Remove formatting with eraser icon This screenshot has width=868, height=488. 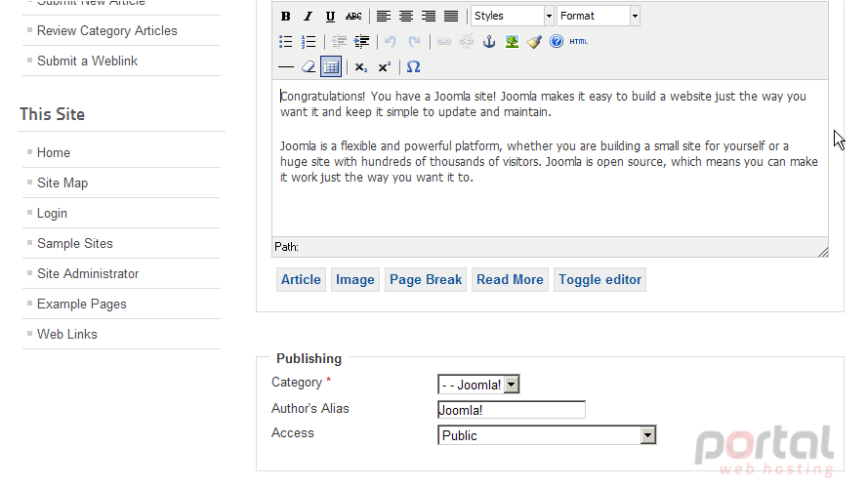(x=309, y=67)
